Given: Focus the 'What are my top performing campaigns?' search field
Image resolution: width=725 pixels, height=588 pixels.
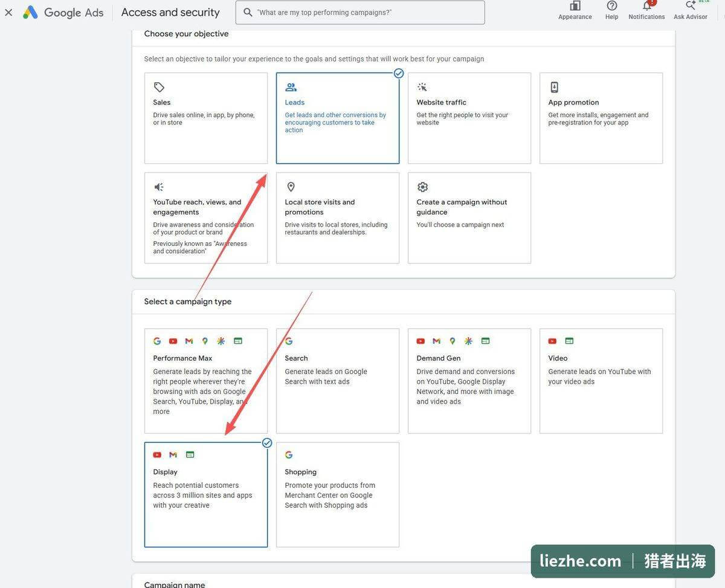Looking at the screenshot, I should tap(360, 12).
